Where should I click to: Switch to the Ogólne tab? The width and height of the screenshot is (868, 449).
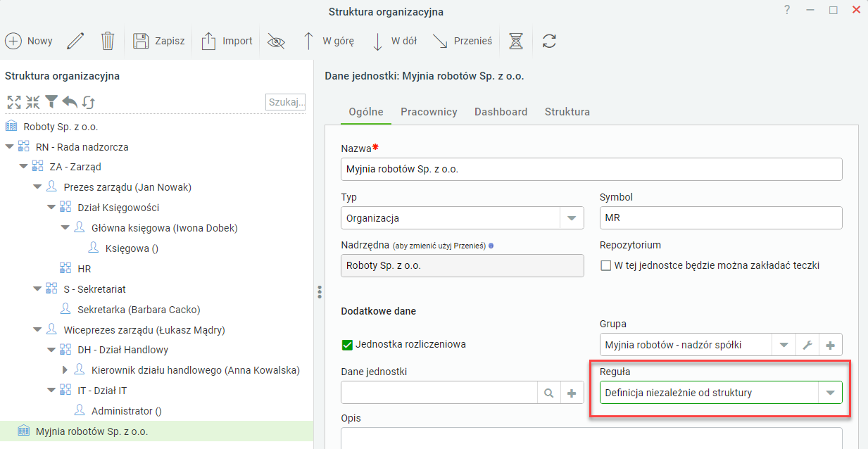(366, 112)
